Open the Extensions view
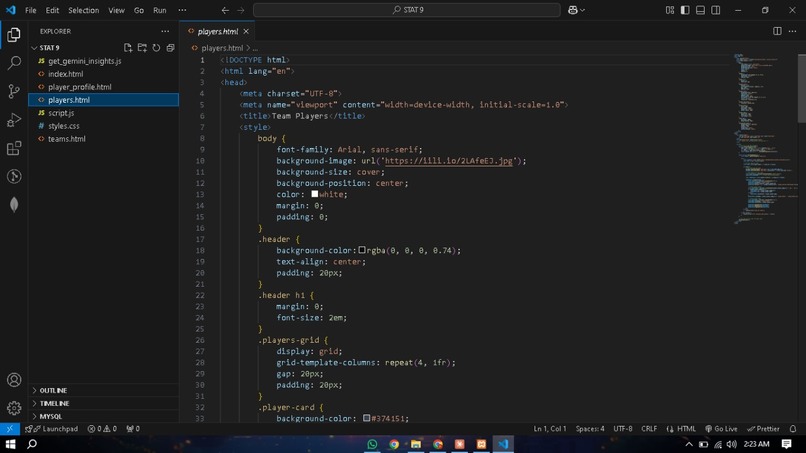The height and width of the screenshot is (453, 806). click(14, 148)
